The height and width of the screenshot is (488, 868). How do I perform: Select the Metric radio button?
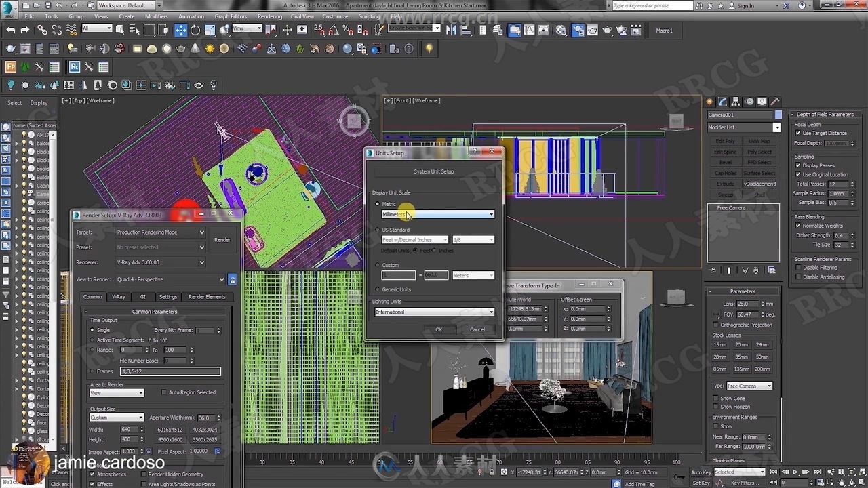coord(378,204)
